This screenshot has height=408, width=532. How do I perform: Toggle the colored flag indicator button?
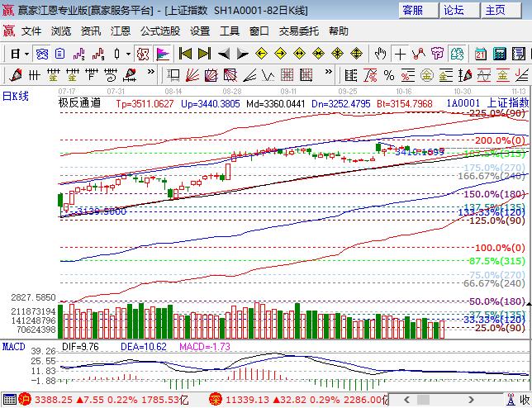163,54
